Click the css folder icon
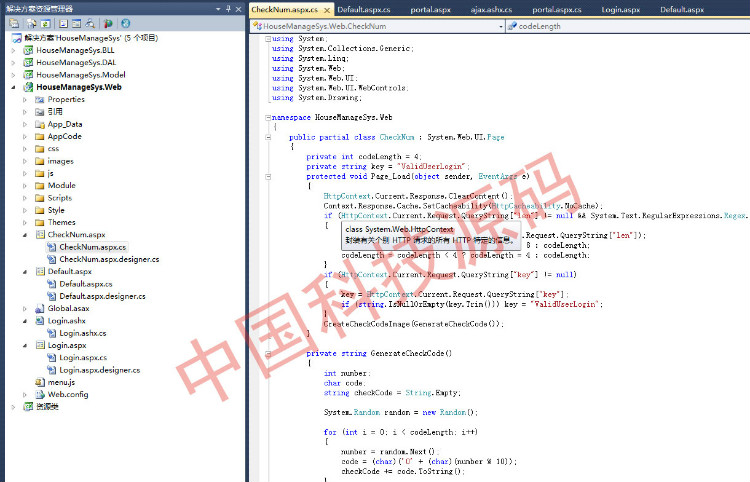750x482 pixels. tap(39, 149)
